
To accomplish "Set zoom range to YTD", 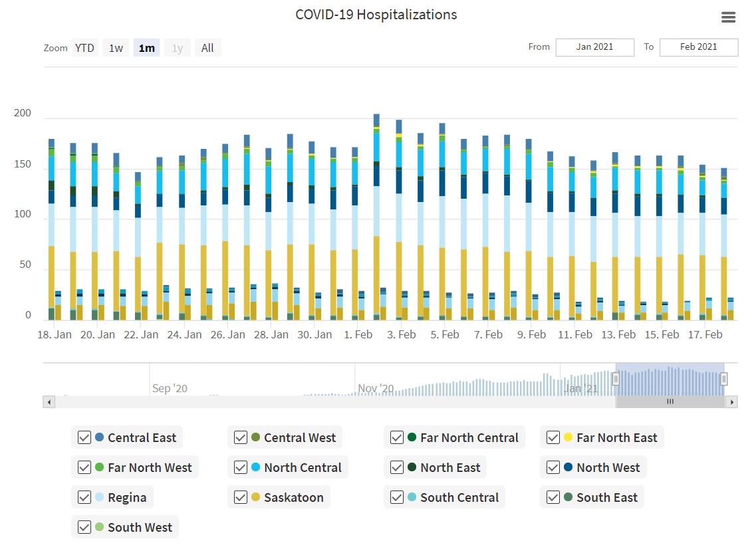I will click(85, 48).
